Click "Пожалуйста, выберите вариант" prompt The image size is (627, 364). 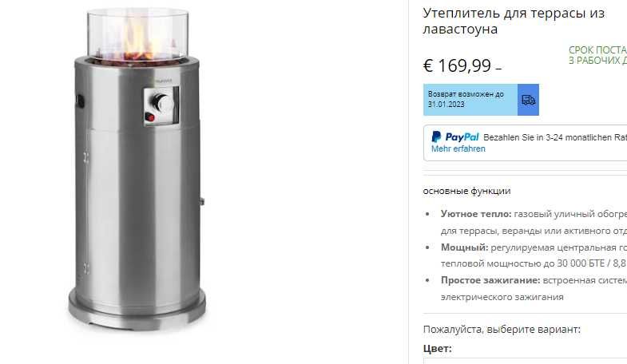click(502, 329)
